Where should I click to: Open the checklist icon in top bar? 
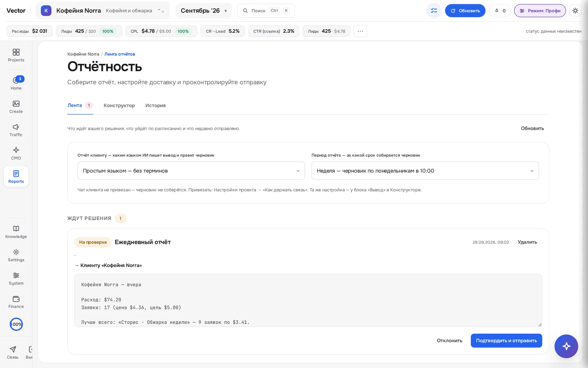tap(434, 10)
